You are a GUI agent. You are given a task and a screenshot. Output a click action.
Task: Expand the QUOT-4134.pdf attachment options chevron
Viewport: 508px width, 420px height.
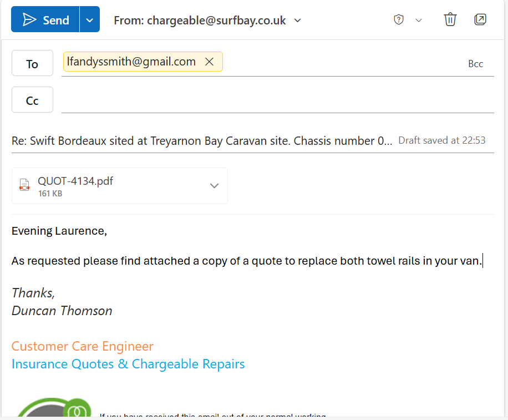215,186
